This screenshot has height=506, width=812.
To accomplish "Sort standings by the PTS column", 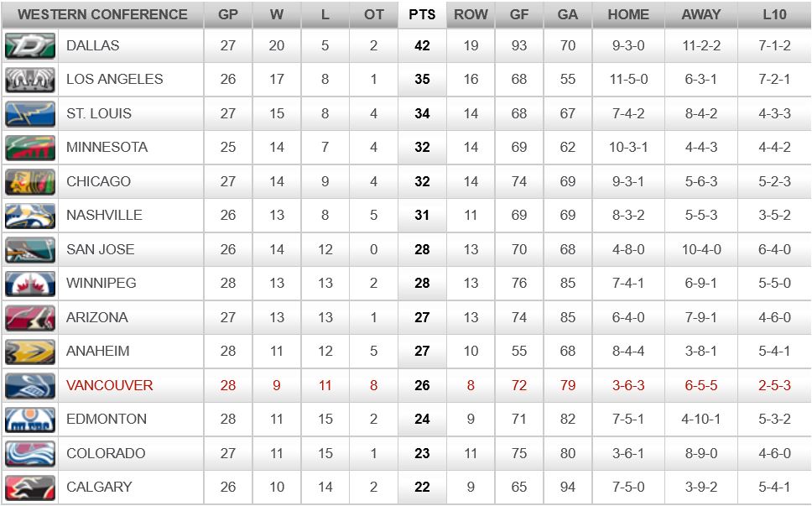I will [422, 14].
